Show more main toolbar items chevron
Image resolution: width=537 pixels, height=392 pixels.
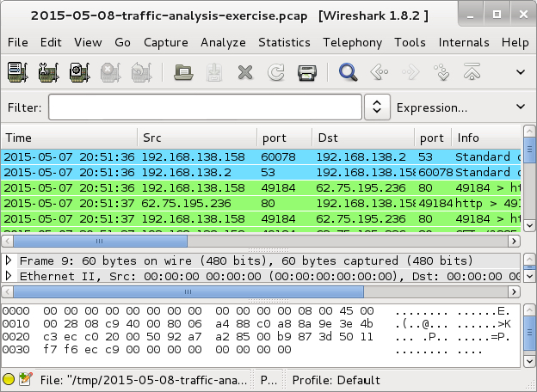coord(521,72)
